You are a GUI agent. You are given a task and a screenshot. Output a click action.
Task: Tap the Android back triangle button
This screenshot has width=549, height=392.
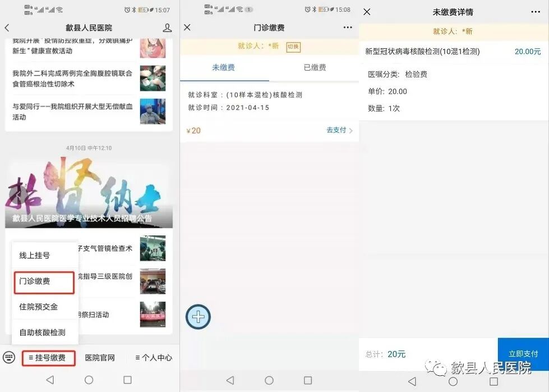point(50,380)
